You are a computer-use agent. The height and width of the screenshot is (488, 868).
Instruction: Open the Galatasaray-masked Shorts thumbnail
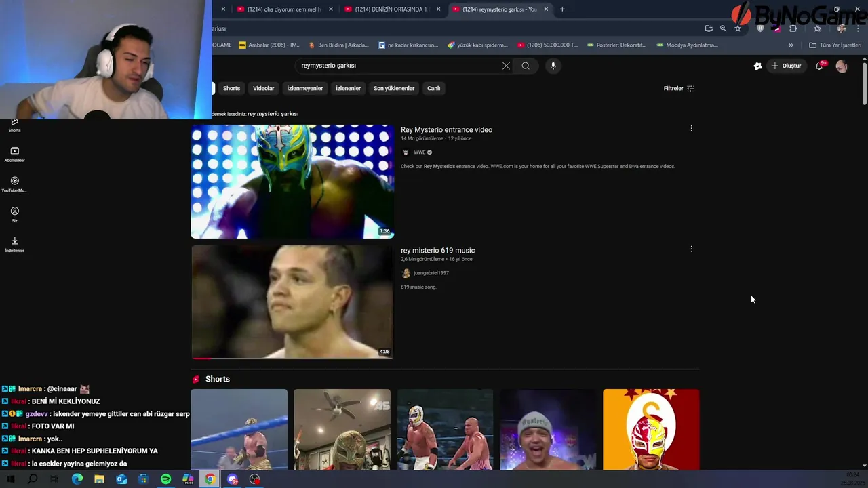pos(651,429)
